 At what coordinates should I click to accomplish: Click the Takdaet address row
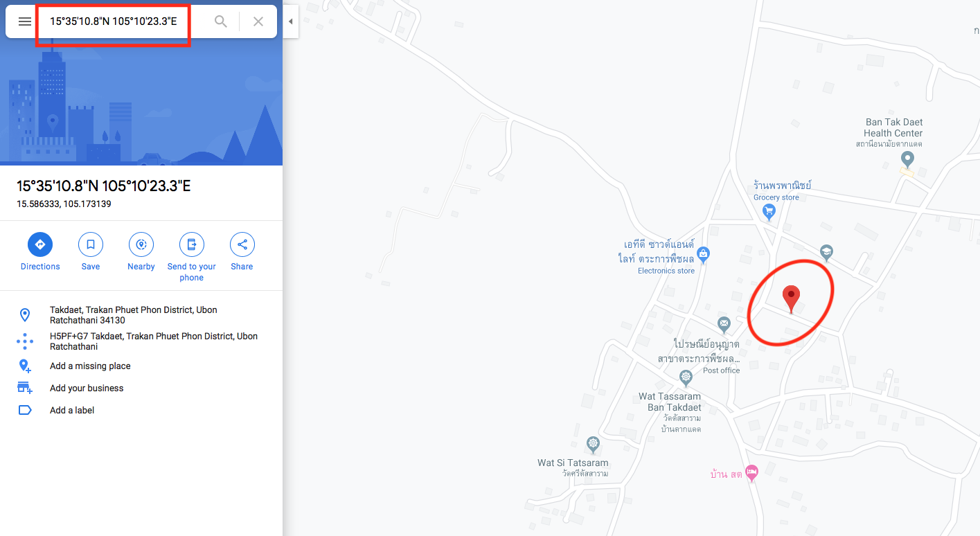point(141,315)
